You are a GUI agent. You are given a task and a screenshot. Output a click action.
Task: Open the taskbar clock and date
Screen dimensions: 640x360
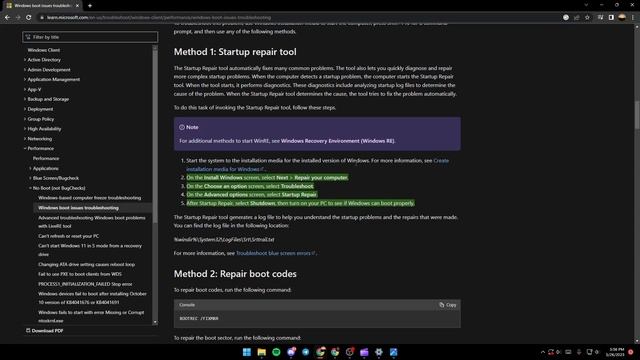[615, 352]
